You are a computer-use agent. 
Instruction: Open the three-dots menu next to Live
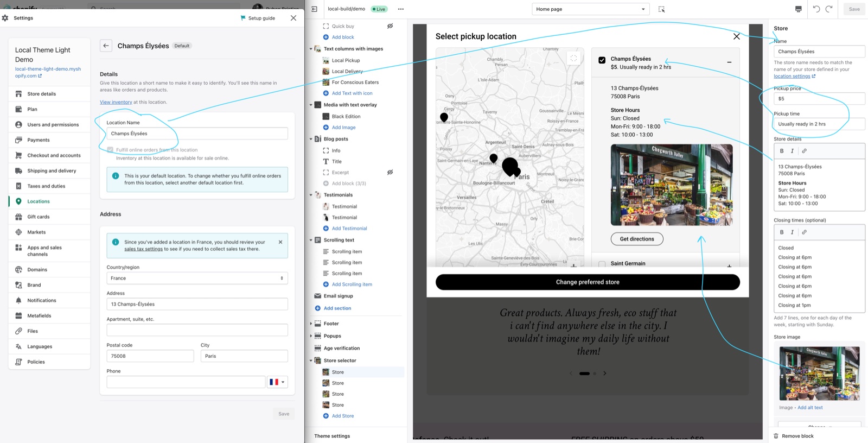401,9
